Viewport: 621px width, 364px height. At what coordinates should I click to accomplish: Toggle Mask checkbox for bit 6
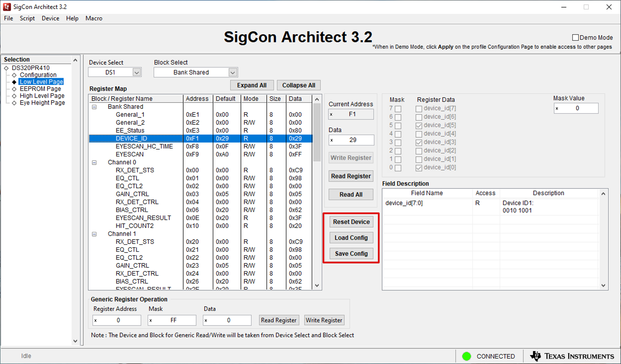(398, 117)
